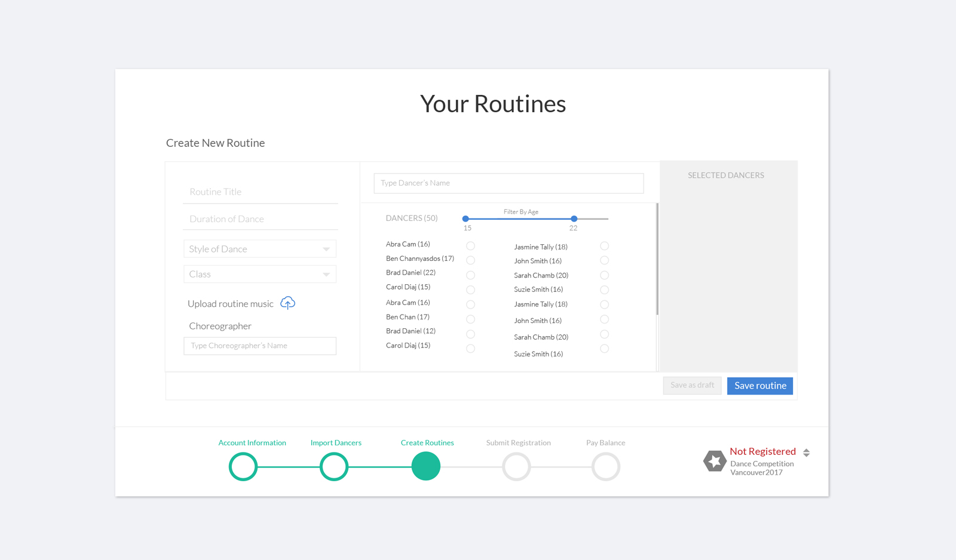
Task: Open the Style of Dance dropdown
Action: [x=260, y=249]
